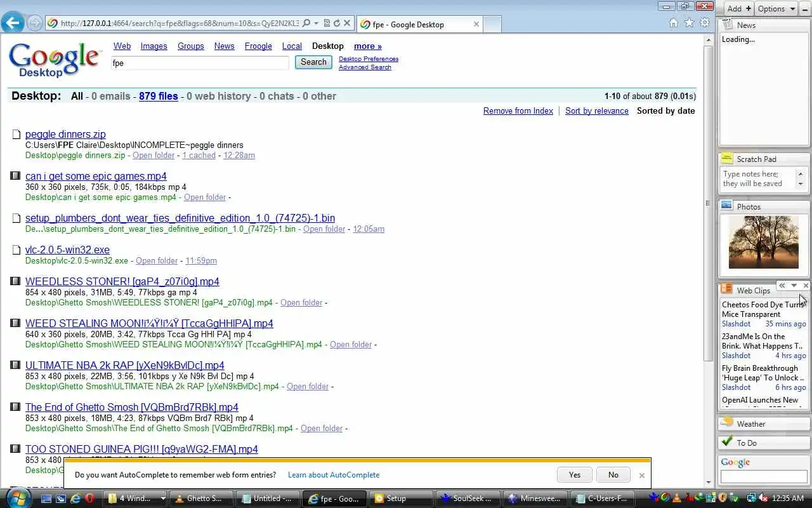Dismiss the AutoComplete notification bar

641,475
